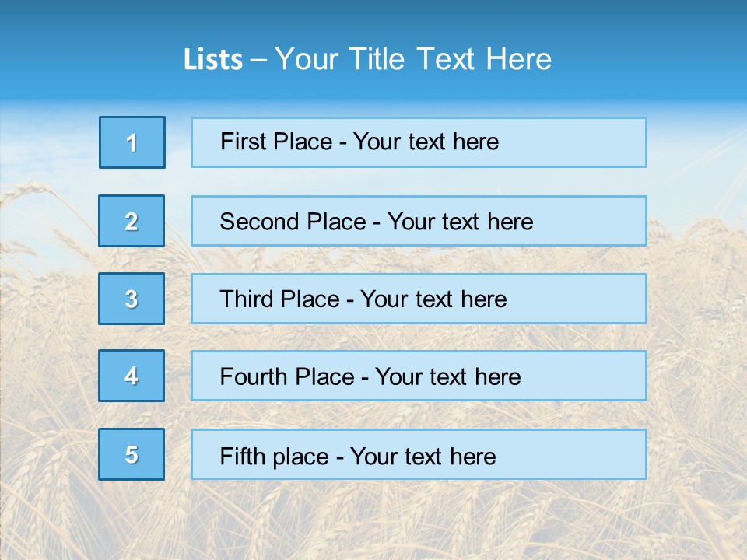Screen dimensions: 747x560
Task: Click the slide title text
Action: (x=367, y=59)
